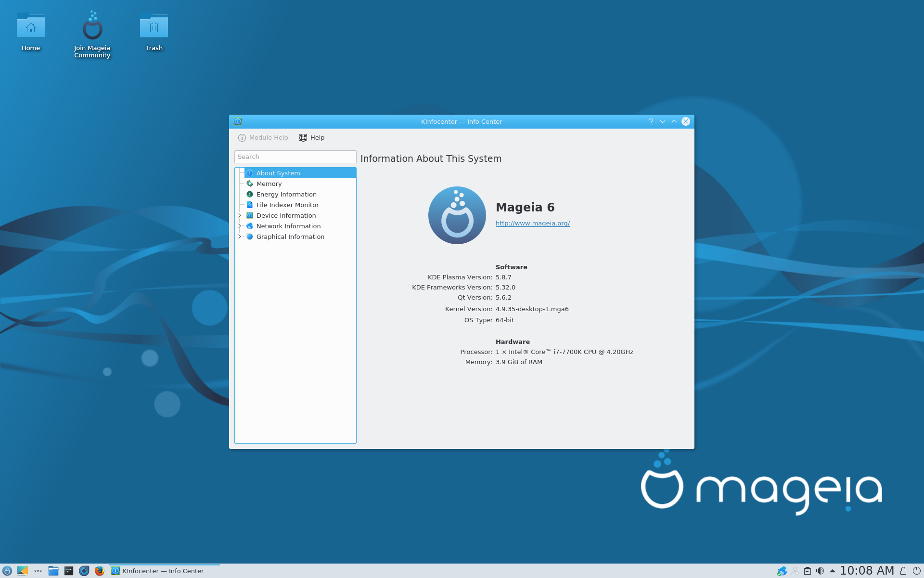The image size is (924, 578).
Task: Launch the Dolphin file manager from the taskbar
Action: point(53,571)
